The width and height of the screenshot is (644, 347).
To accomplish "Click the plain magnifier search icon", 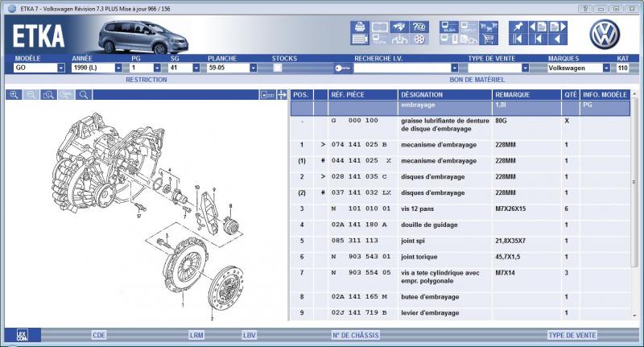I will point(84,95).
